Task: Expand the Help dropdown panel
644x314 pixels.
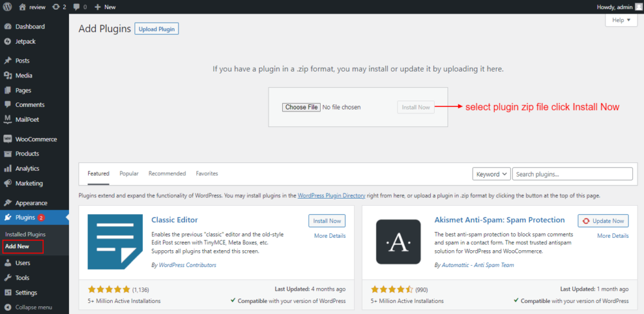Action: [x=621, y=20]
